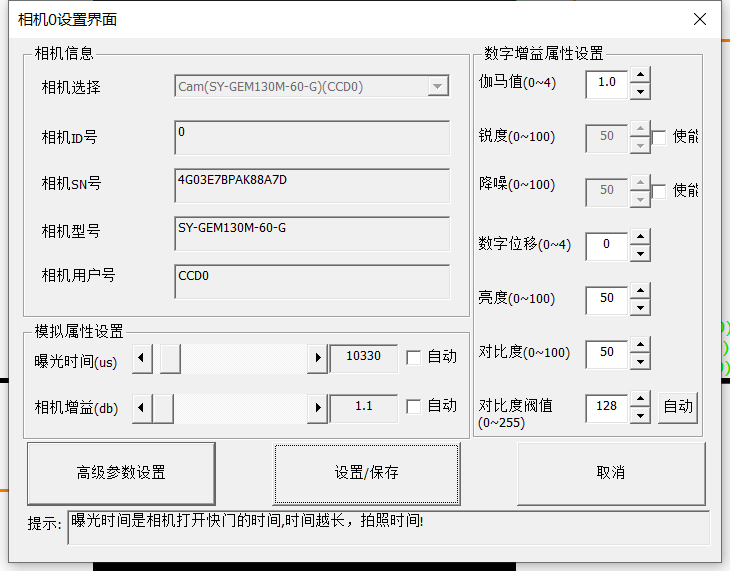This screenshot has width=730, height=571.
Task: Decrease contrast threshold with down arrow
Action: [640, 415]
